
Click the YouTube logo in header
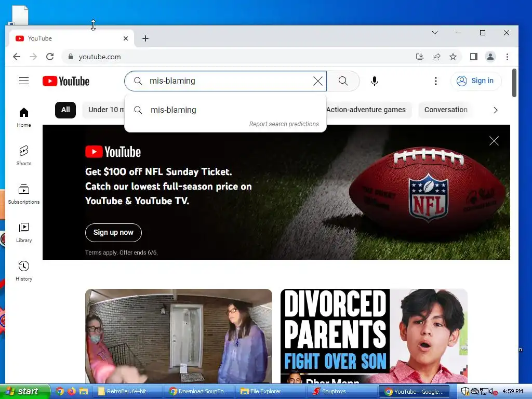click(x=66, y=81)
